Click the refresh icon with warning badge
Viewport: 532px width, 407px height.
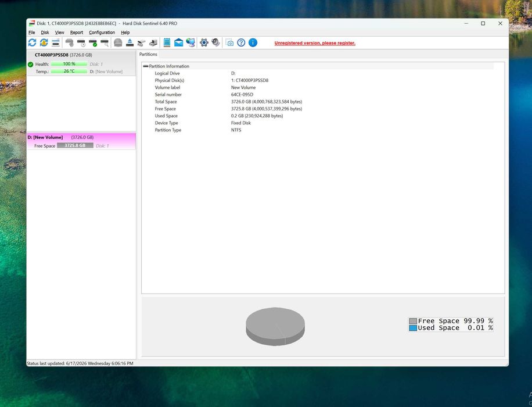pos(44,42)
